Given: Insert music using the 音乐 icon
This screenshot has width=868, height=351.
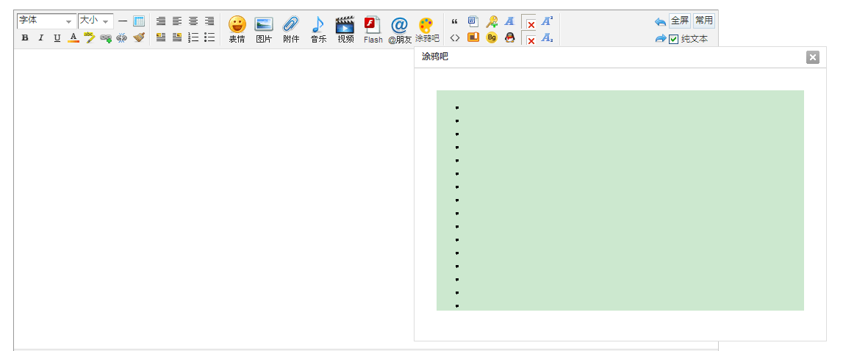Looking at the screenshot, I should [x=318, y=29].
